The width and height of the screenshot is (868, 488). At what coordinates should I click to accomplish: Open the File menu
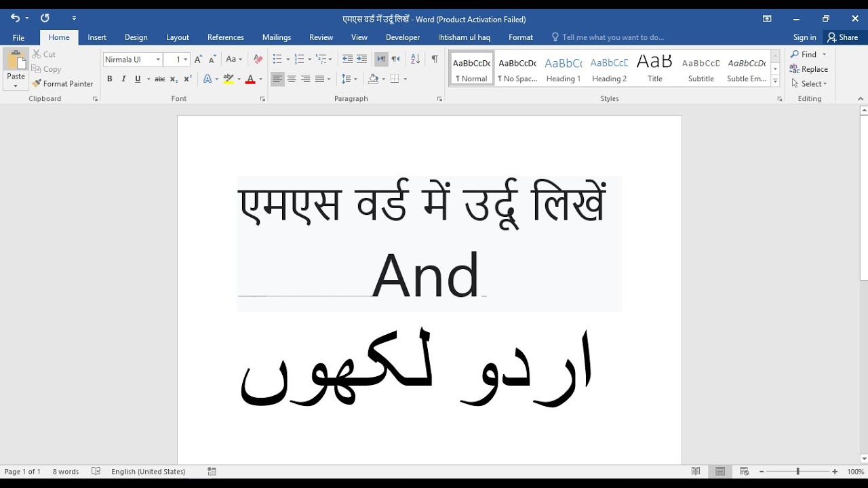[x=18, y=37]
